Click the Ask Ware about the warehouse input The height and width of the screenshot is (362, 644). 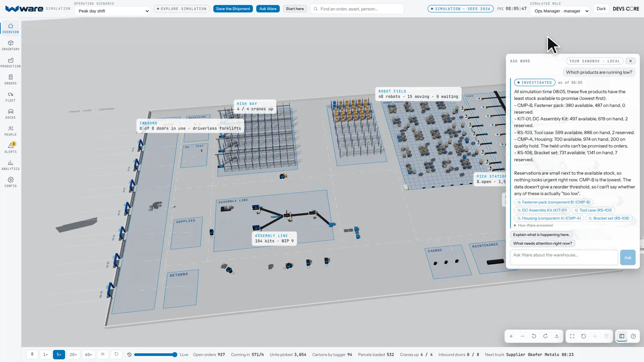[x=564, y=257]
